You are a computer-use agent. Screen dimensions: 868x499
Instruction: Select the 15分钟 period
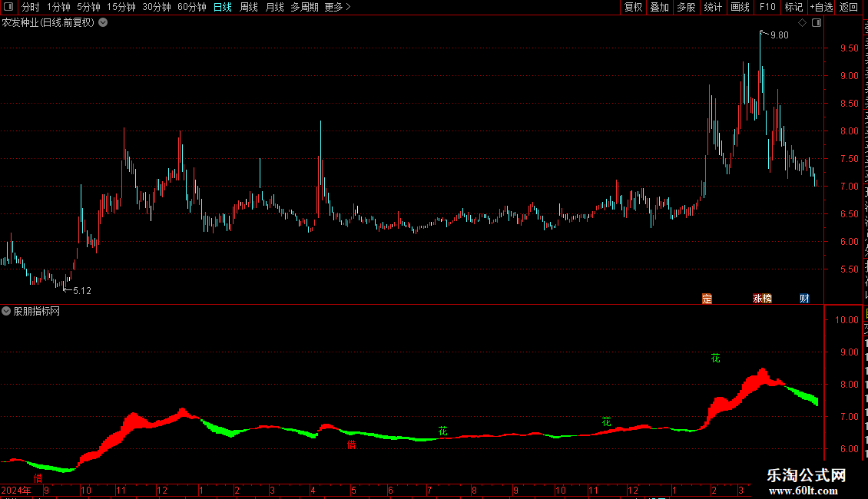(x=121, y=7)
